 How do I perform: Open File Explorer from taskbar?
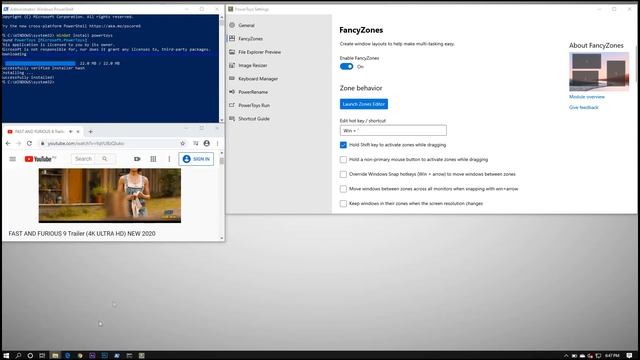pyautogui.click(x=55, y=356)
